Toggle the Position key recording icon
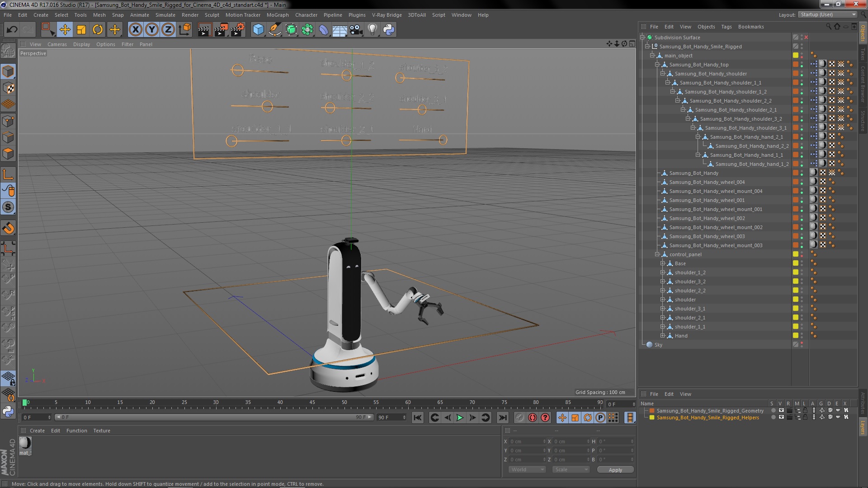 [x=562, y=418]
